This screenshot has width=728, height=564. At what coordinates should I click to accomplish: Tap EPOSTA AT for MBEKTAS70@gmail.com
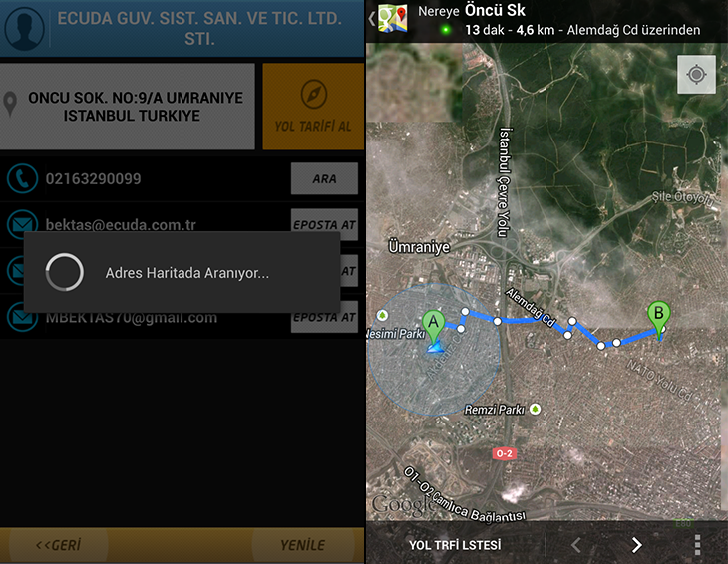[x=324, y=319]
